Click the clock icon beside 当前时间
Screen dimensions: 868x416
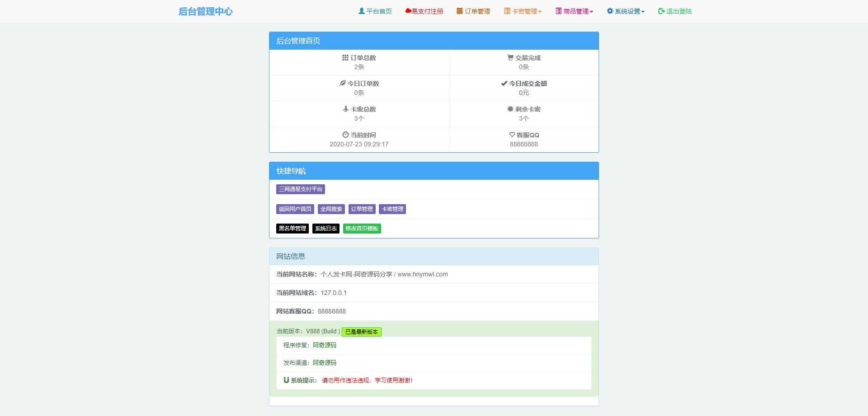[x=345, y=135]
